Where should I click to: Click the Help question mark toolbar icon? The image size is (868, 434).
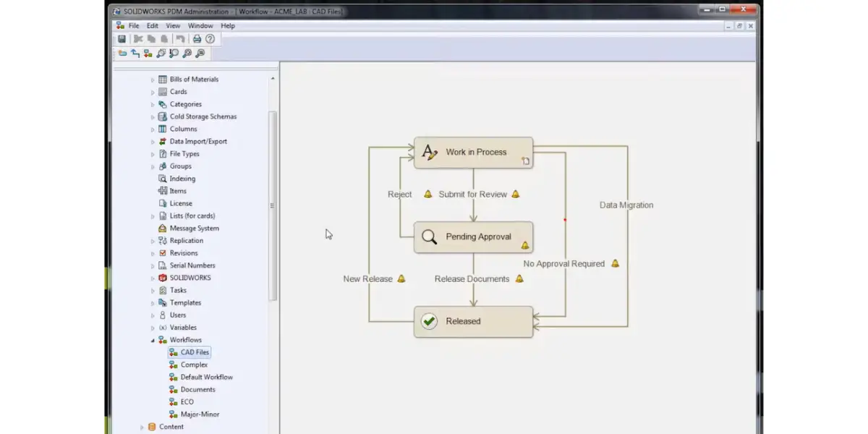pyautogui.click(x=210, y=39)
